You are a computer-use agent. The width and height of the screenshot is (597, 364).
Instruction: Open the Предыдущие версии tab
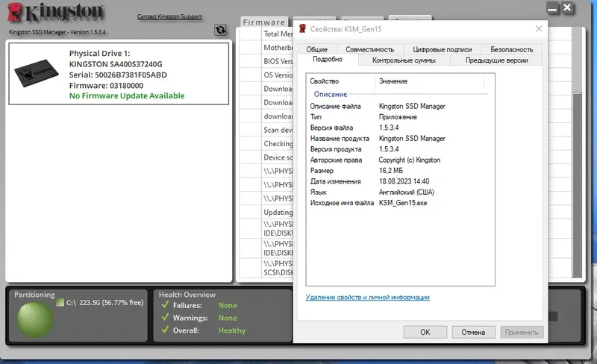[x=496, y=60]
